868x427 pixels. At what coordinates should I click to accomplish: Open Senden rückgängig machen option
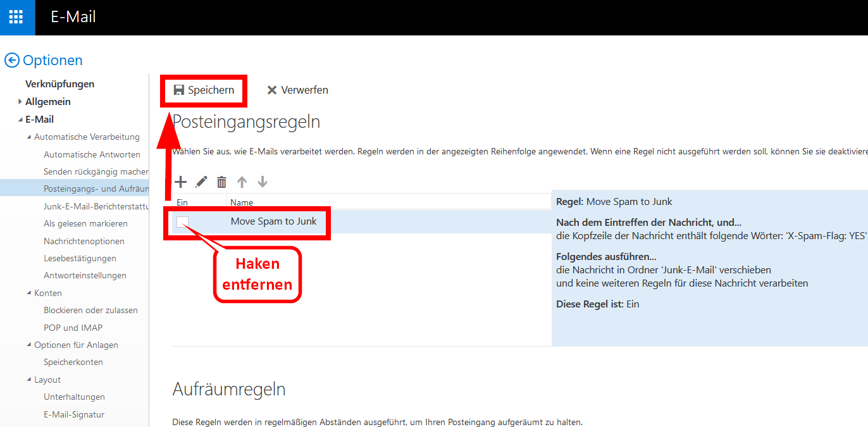coord(96,171)
